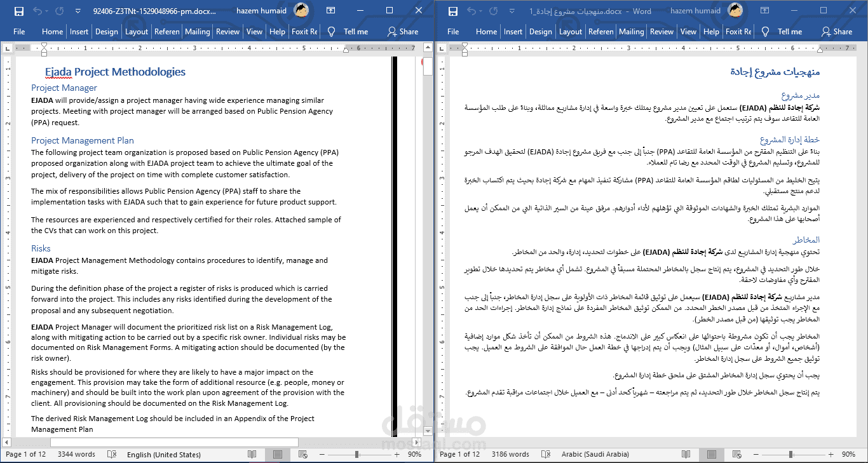Click the Tell me lightbulb in the right window
The width and height of the screenshot is (868, 463).
pos(765,31)
